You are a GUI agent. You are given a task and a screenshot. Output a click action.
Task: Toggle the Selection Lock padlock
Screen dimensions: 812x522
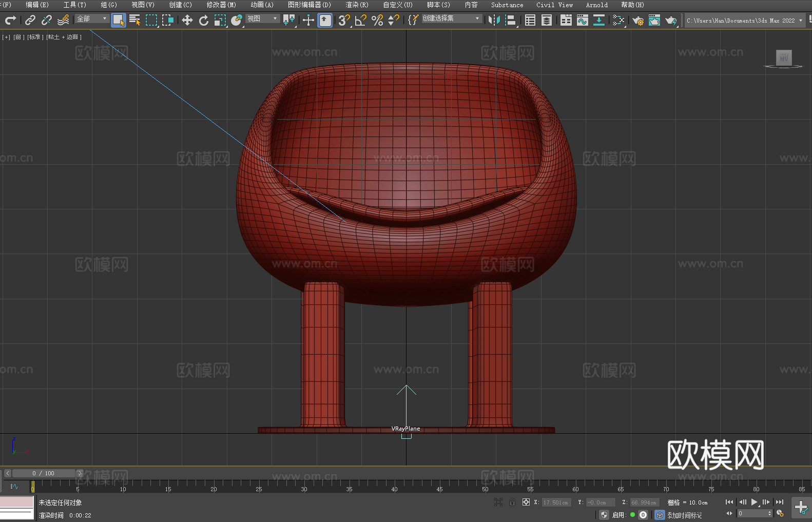(512, 502)
